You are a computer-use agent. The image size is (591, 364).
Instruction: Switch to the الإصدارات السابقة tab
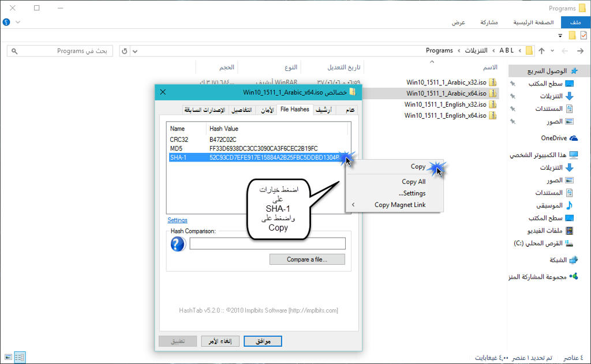click(205, 110)
